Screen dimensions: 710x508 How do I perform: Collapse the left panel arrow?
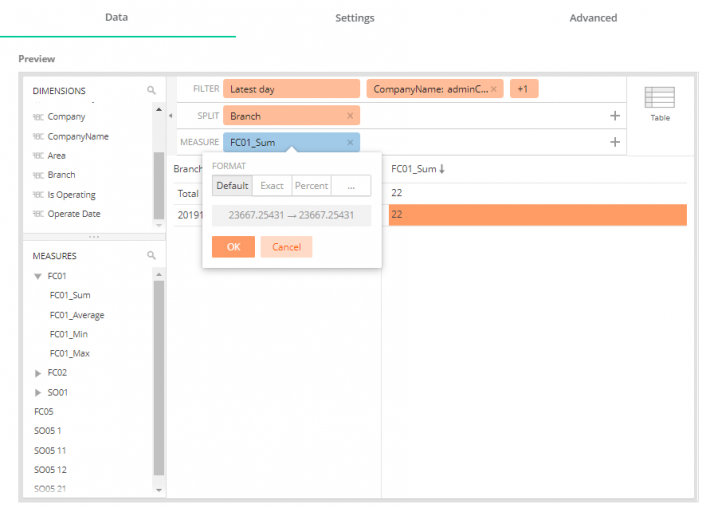171,116
